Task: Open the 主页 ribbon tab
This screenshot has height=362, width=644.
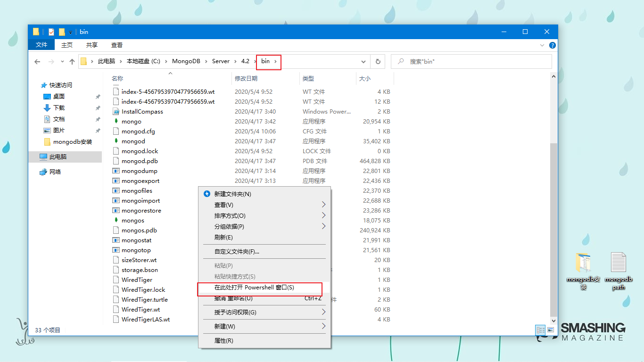Action: point(67,45)
